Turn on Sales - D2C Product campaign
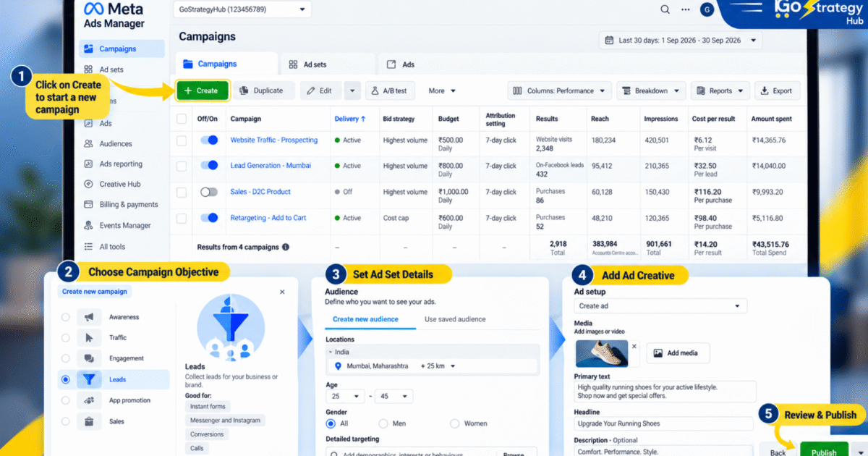 click(x=209, y=192)
